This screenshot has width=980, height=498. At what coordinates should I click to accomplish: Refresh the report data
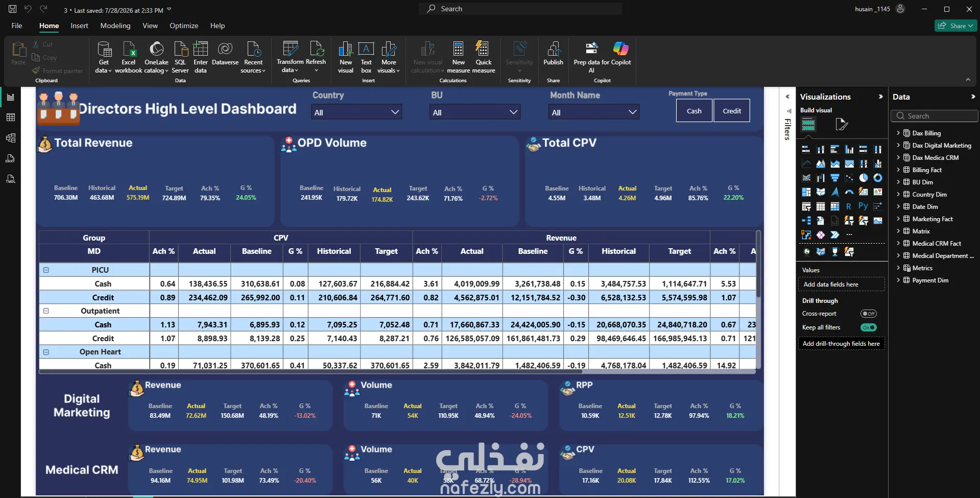316,56
